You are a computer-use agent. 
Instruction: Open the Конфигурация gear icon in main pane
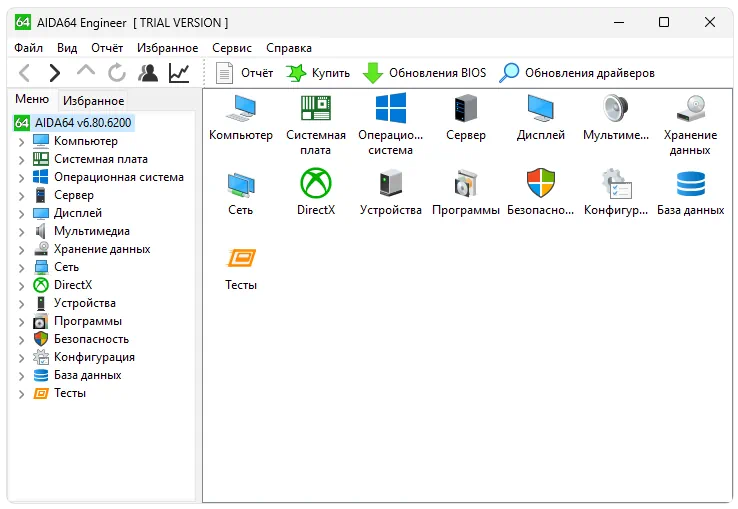click(x=616, y=183)
